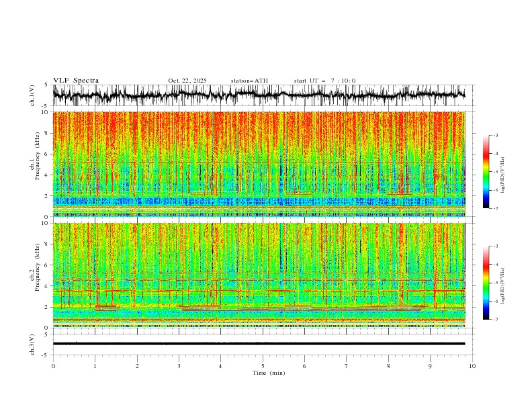This screenshot has width=532, height=411.
Task: Click the date "Oct. 22, 2025"
Action: 187,81
